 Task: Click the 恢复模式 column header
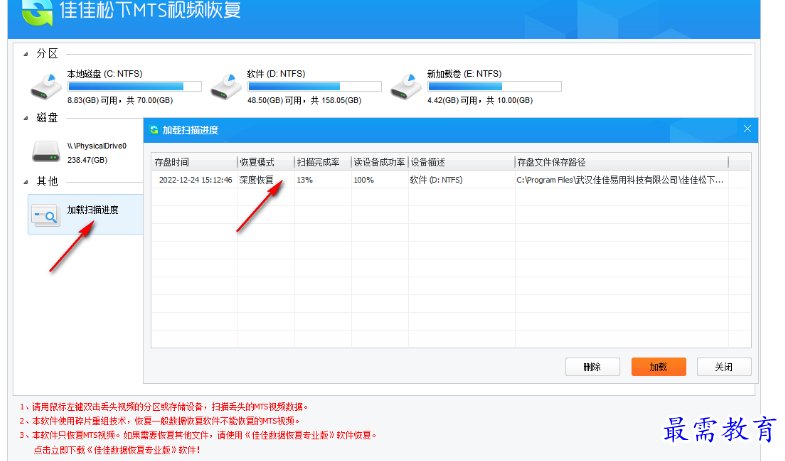[x=266, y=162]
